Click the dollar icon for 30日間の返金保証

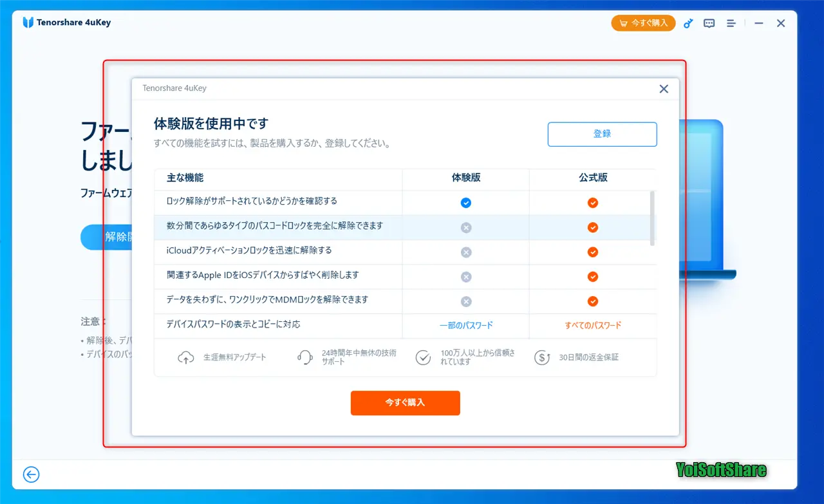pyautogui.click(x=542, y=358)
